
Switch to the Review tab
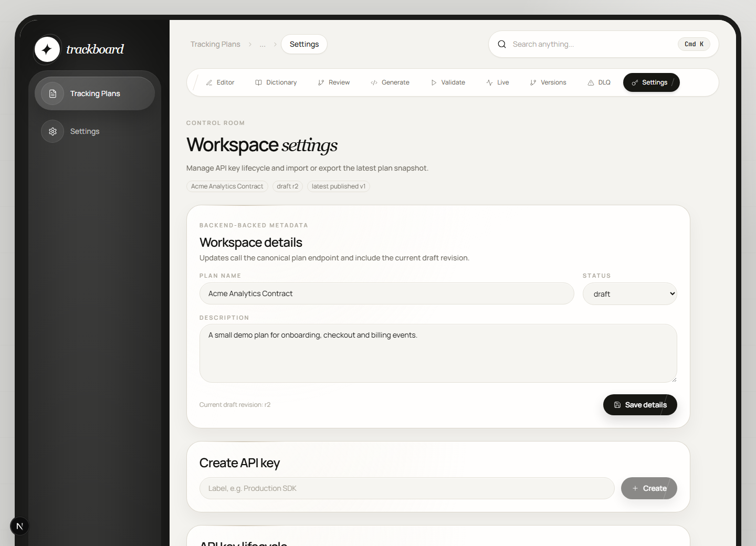pos(334,82)
